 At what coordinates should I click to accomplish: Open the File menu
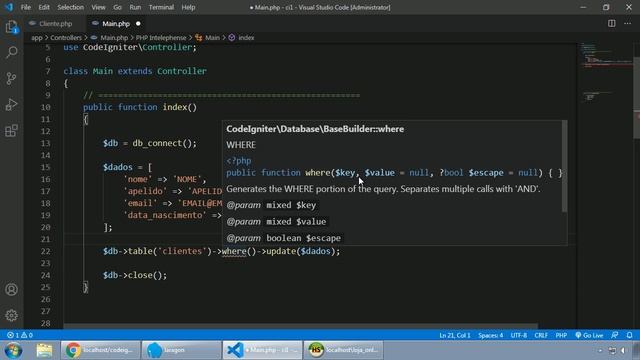pos(26,7)
